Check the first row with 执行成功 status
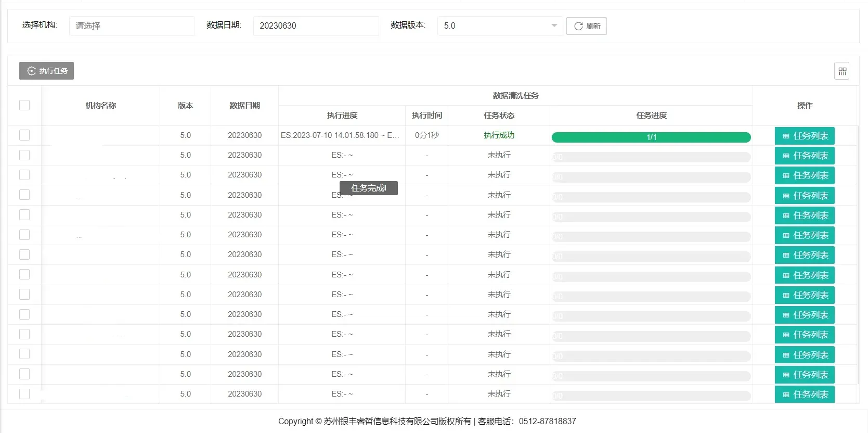 24,135
